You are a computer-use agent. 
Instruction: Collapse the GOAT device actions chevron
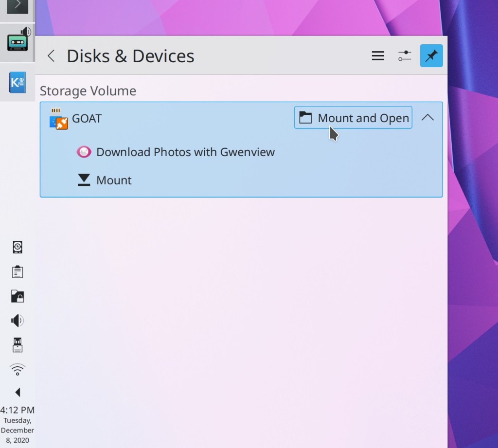coord(427,118)
